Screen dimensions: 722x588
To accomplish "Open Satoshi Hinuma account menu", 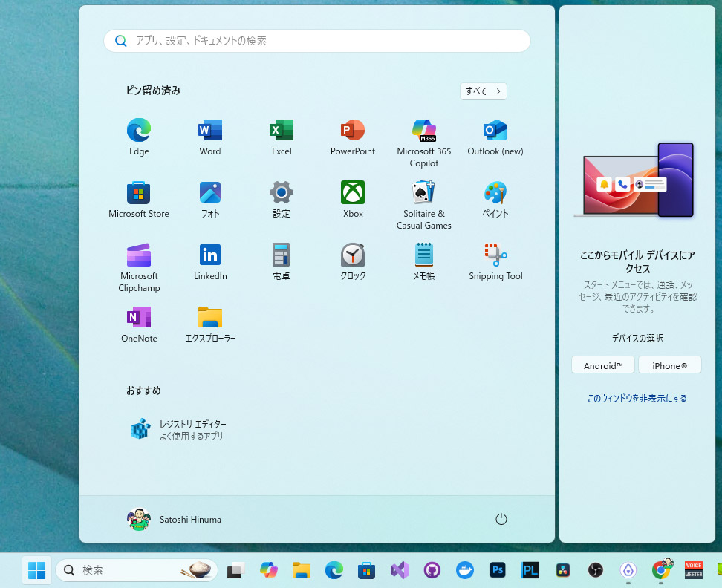I will 175,519.
